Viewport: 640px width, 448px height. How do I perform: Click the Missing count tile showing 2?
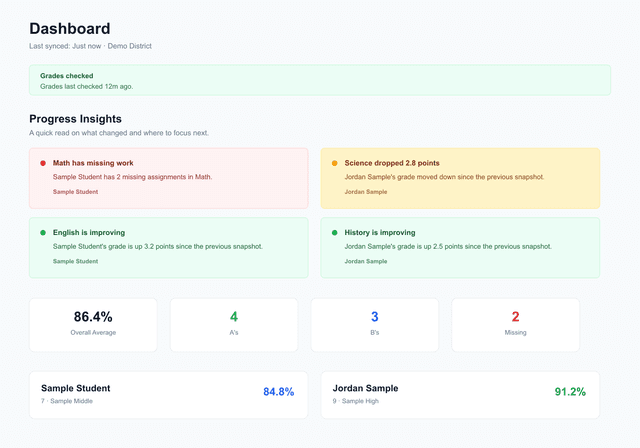click(516, 325)
